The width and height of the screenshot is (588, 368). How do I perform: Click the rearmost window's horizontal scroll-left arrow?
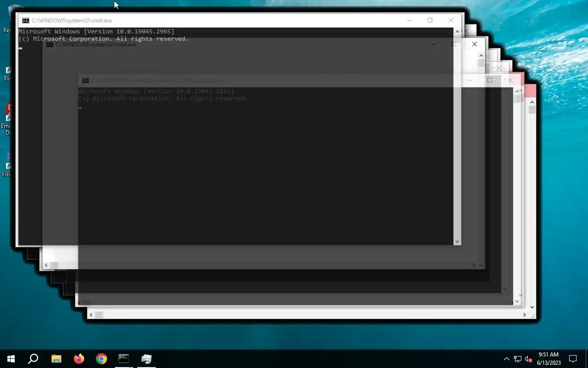[91, 315]
